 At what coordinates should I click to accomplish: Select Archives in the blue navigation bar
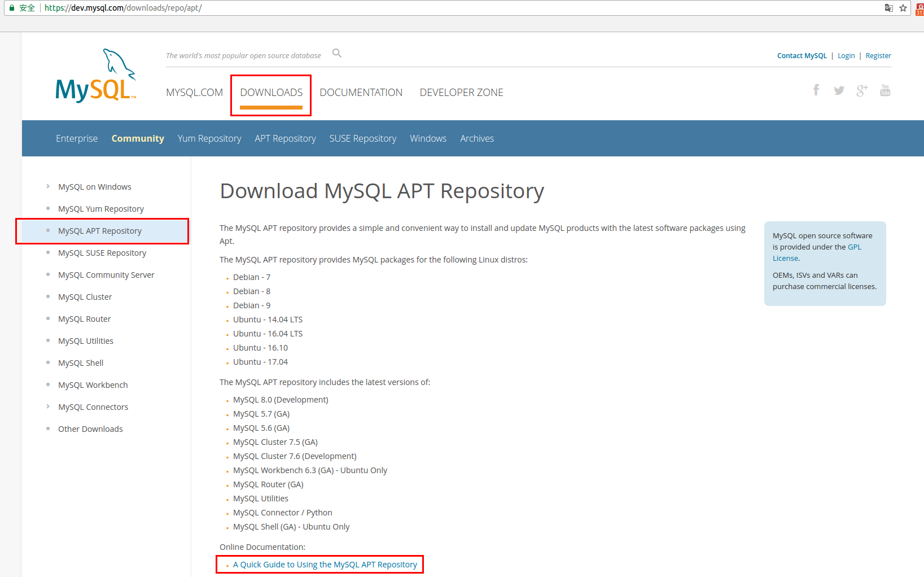click(477, 138)
